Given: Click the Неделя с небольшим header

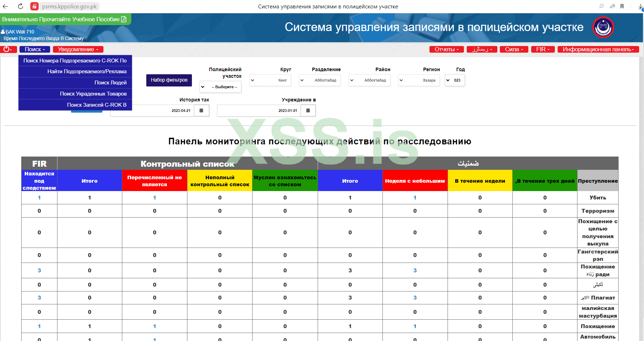Looking at the screenshot, I should [x=415, y=181].
